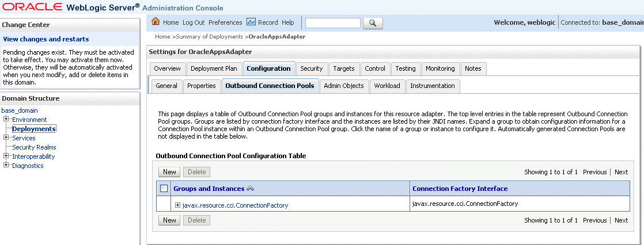The image size is (644, 245).
Task: Open the Overview tab
Action: click(167, 68)
